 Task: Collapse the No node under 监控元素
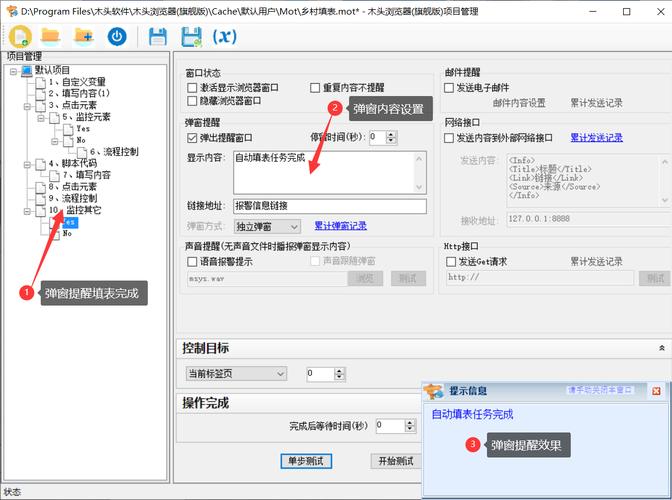[x=54, y=141]
